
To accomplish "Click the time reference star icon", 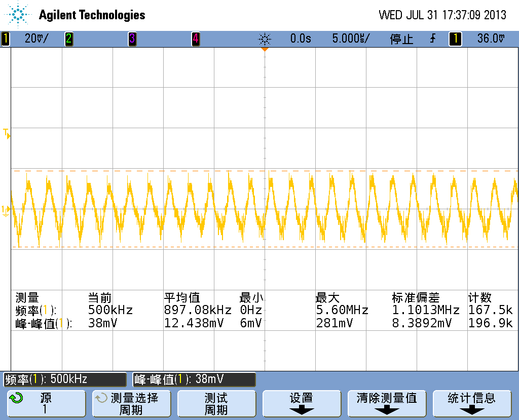I will [265, 39].
